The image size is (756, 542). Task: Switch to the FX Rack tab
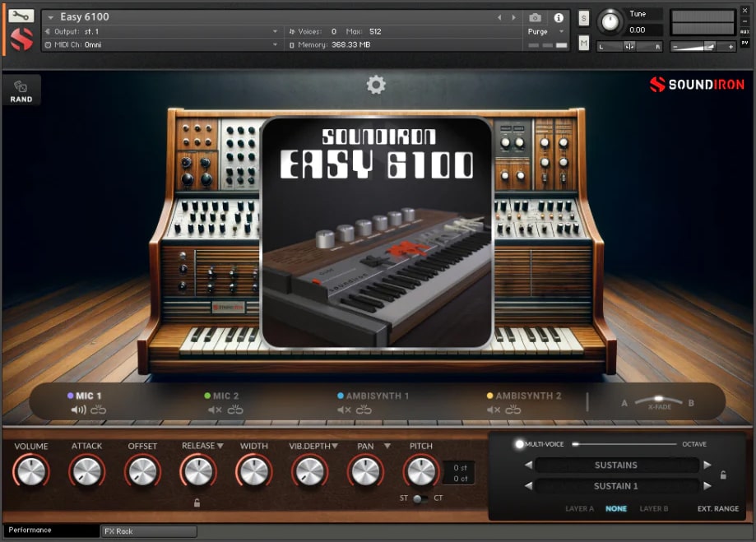tap(149, 531)
